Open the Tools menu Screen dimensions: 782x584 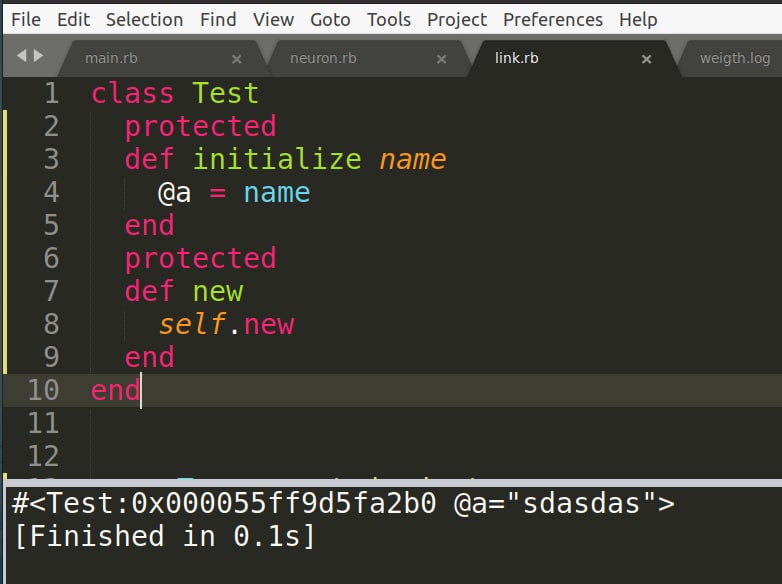tap(388, 19)
